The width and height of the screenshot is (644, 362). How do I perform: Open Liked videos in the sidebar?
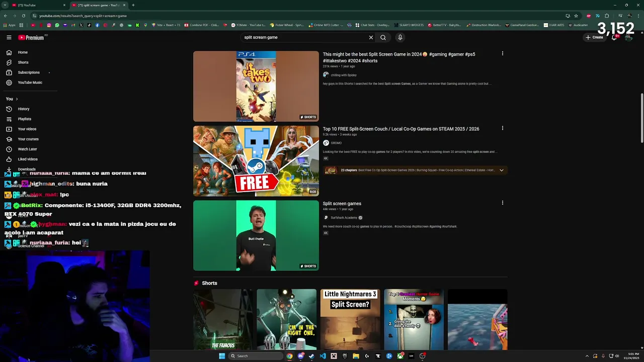click(x=28, y=159)
